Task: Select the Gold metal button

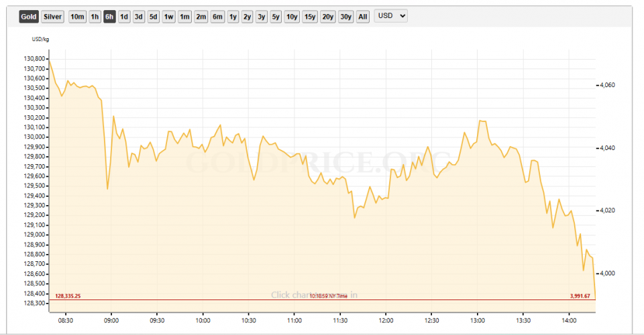Action: click(x=28, y=17)
